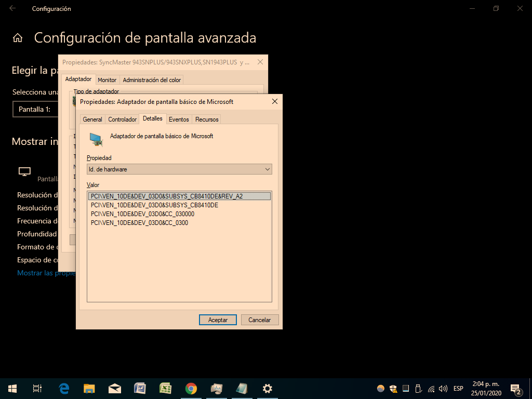Open the Windows Start menu
Image resolution: width=532 pixels, height=399 pixels.
pyautogui.click(x=12, y=389)
